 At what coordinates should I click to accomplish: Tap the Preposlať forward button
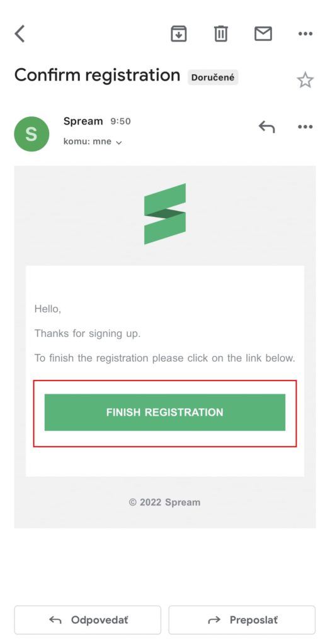242,619
